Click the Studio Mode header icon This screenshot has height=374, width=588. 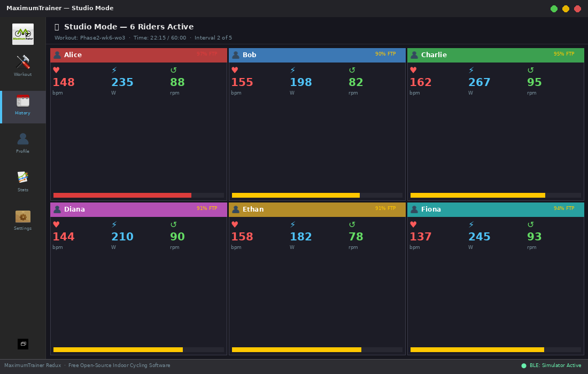point(57,26)
